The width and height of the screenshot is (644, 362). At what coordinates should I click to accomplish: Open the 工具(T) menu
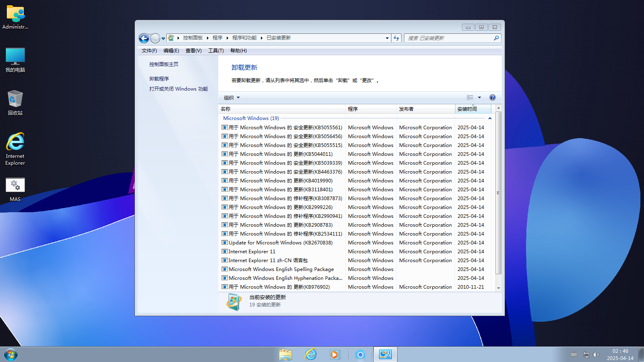(x=216, y=51)
